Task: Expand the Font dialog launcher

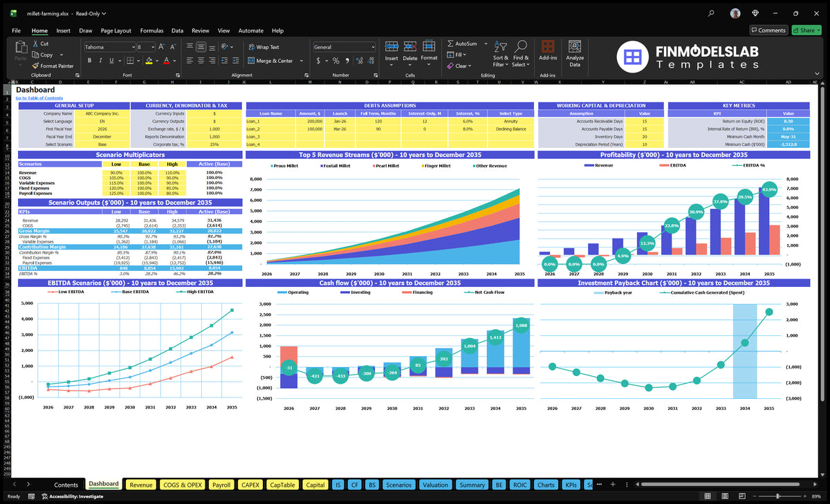Action: click(x=179, y=75)
